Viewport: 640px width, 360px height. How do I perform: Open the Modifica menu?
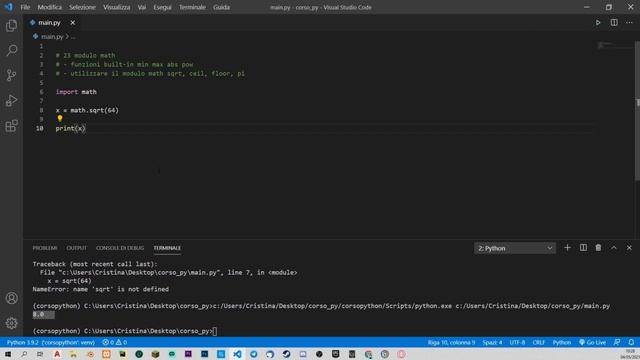coord(49,7)
